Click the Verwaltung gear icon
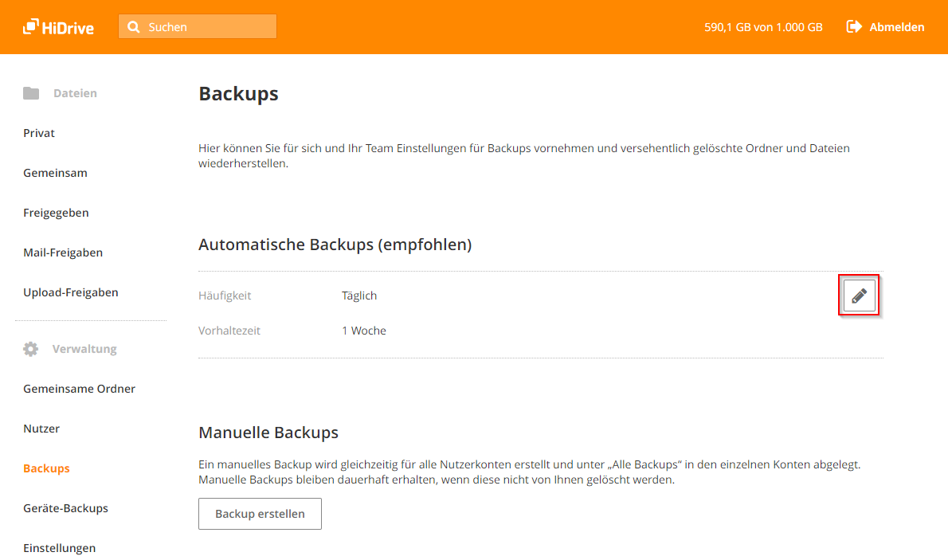948x560 pixels. (31, 349)
